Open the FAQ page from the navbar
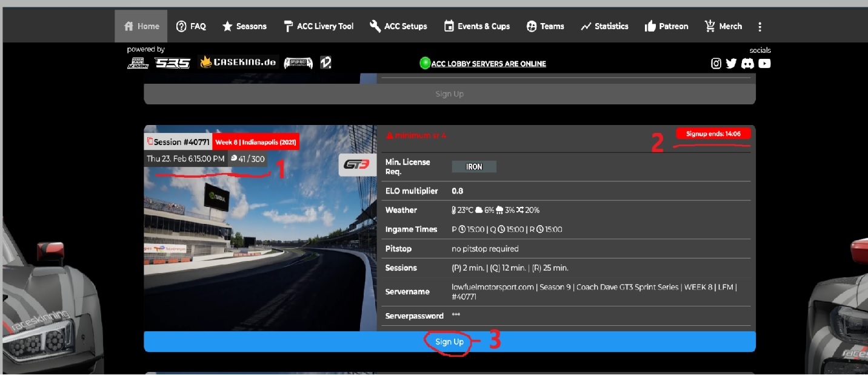This screenshot has width=868, height=375. 192,26
